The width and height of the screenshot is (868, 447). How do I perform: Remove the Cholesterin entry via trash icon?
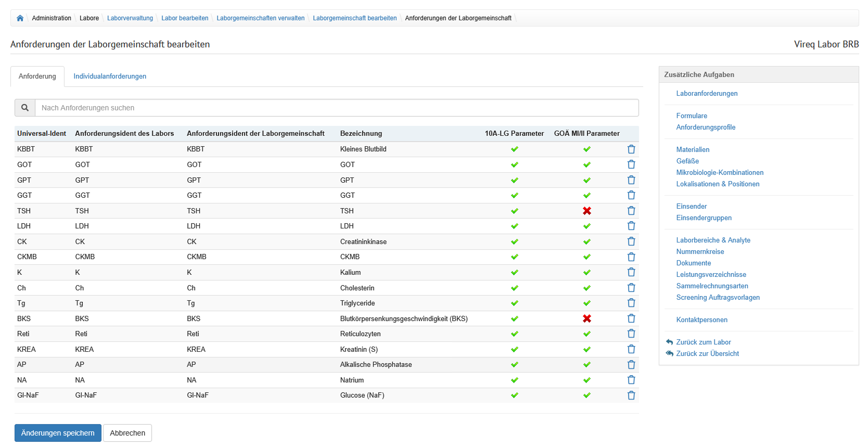tap(631, 288)
